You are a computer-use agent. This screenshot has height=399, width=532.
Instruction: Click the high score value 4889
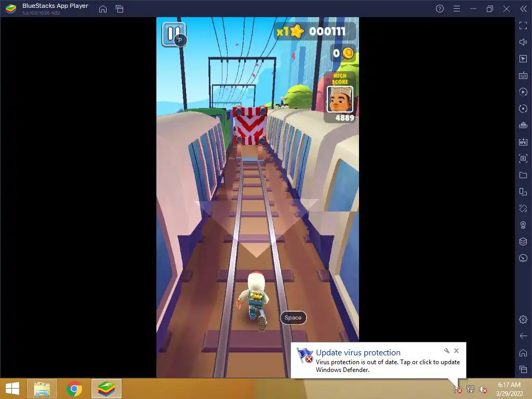pyautogui.click(x=345, y=118)
